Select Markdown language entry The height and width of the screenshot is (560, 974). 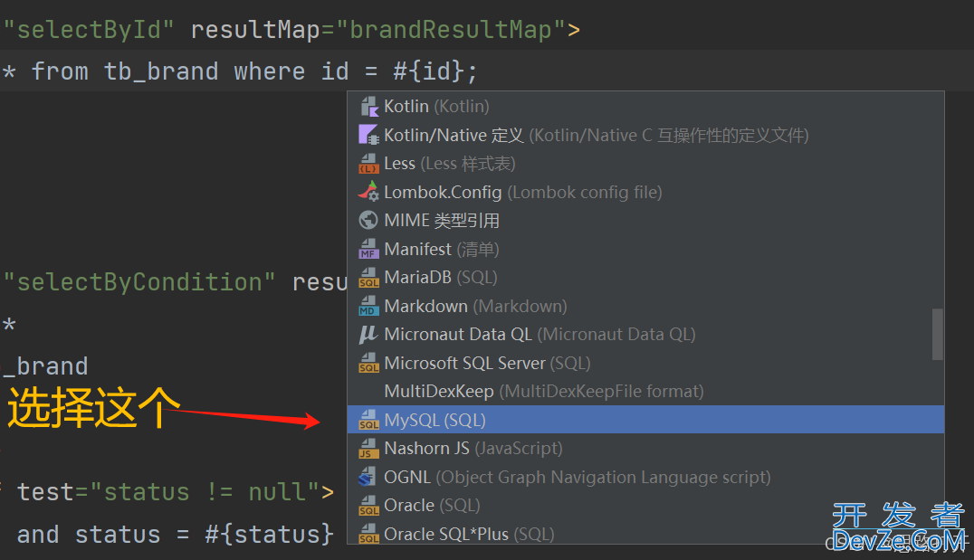646,306
